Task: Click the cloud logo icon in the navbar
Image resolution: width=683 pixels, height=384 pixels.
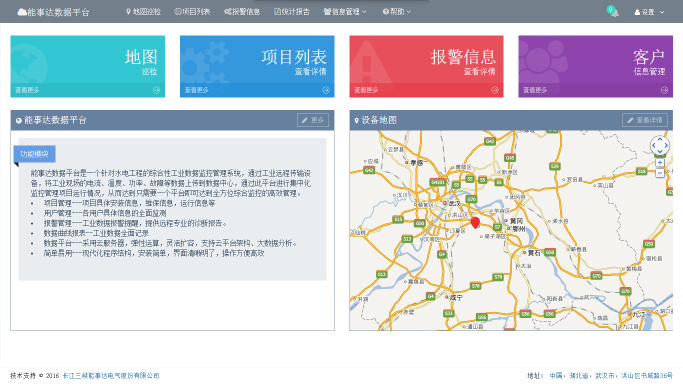Action: pos(22,12)
